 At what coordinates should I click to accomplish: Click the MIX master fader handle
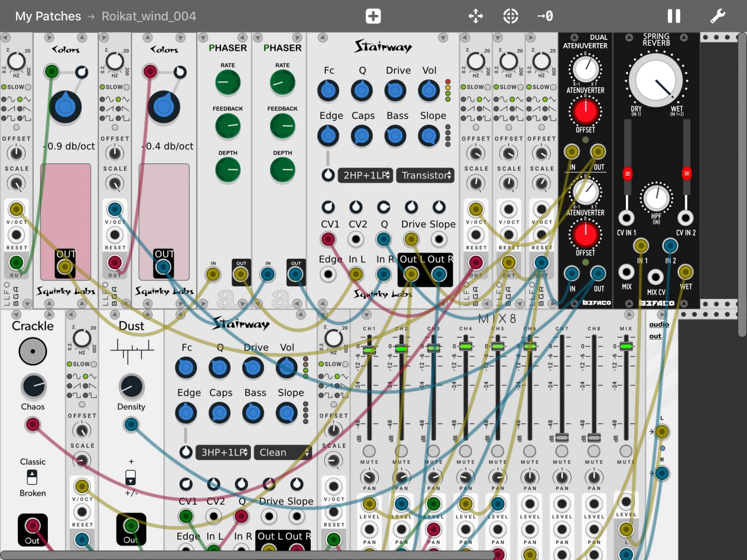[626, 346]
